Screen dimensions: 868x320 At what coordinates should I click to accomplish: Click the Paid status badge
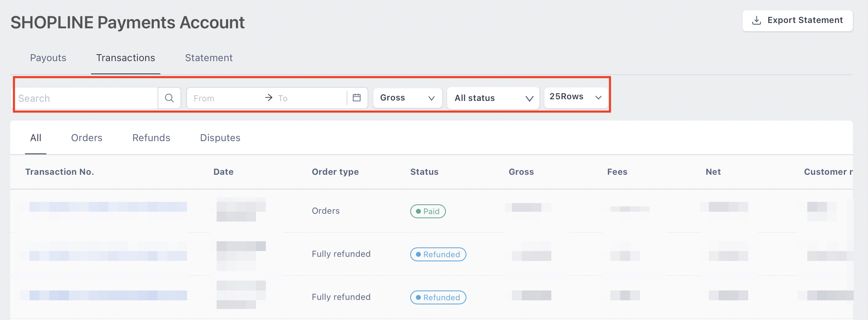[x=428, y=211]
